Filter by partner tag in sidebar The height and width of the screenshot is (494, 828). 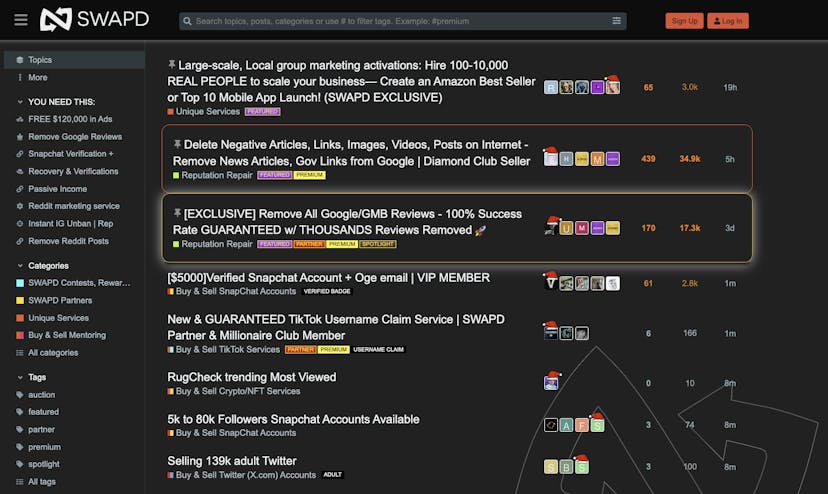tap(41, 430)
